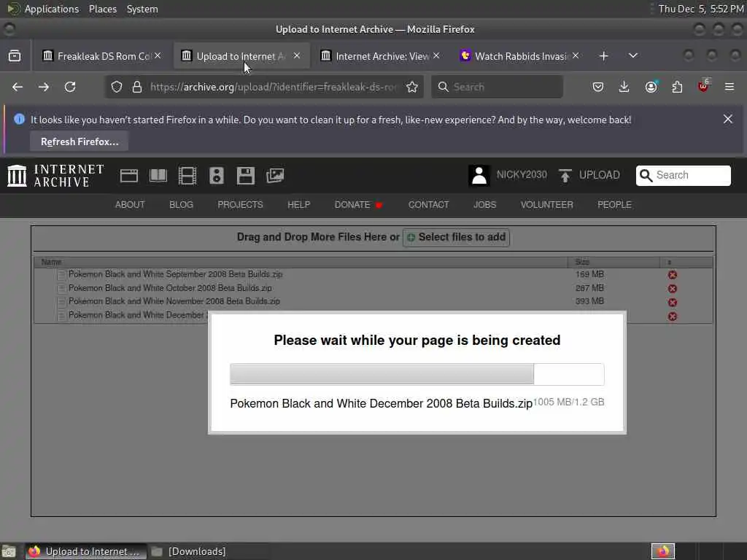The width and height of the screenshot is (747, 560).
Task: Open the Firefox account icon
Action: point(651,87)
